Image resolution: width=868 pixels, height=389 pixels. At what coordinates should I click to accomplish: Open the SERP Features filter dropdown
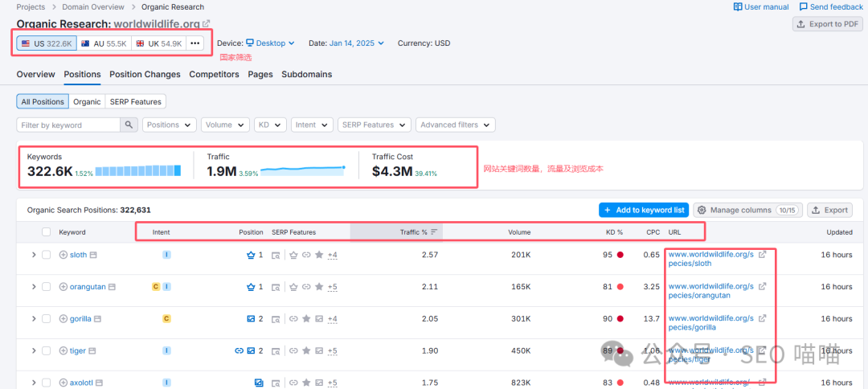pos(375,125)
